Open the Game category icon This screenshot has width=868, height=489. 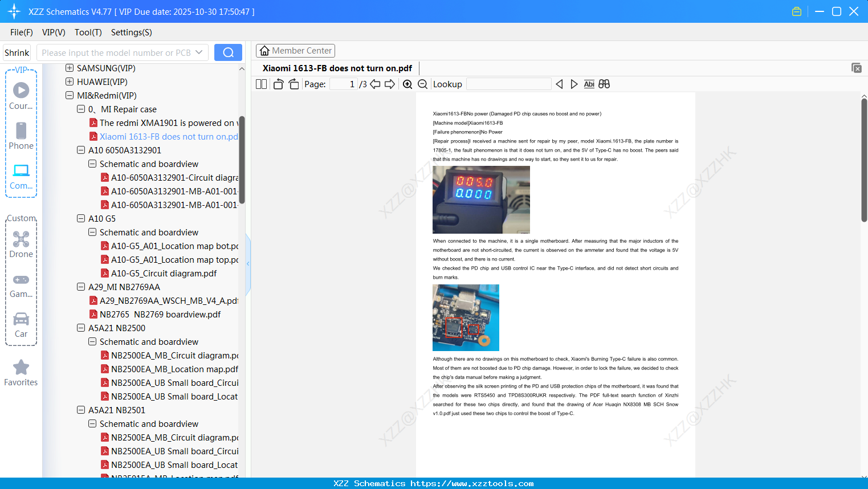click(x=21, y=285)
